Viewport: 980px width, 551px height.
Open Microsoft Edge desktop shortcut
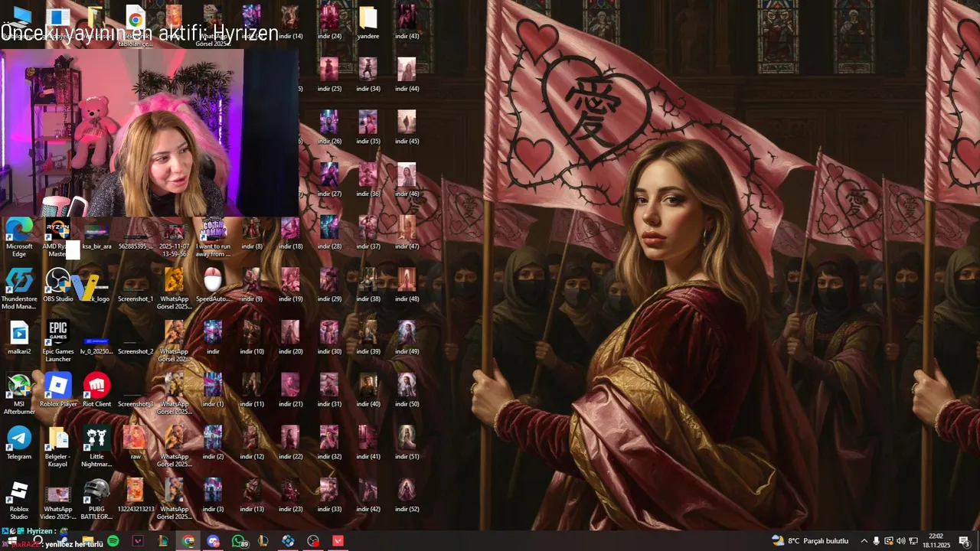19,237
